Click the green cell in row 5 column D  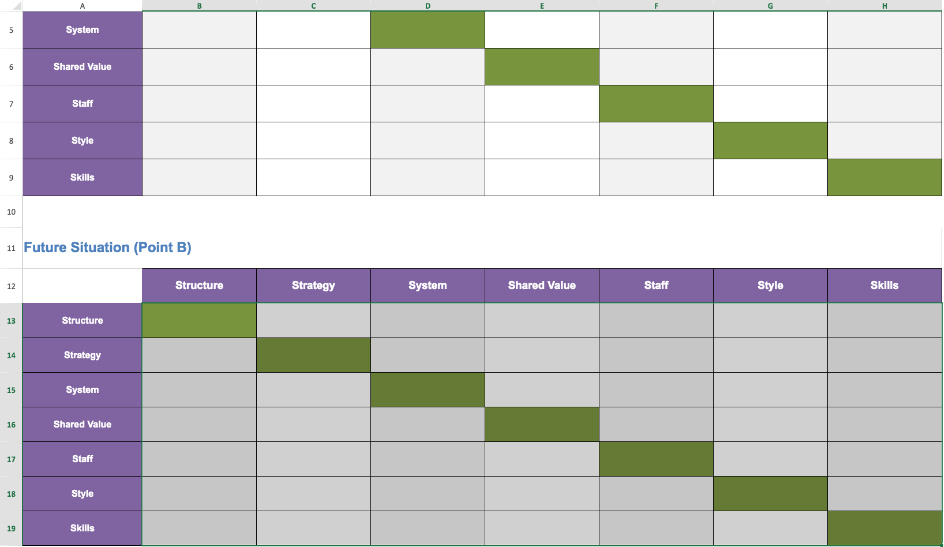click(427, 29)
